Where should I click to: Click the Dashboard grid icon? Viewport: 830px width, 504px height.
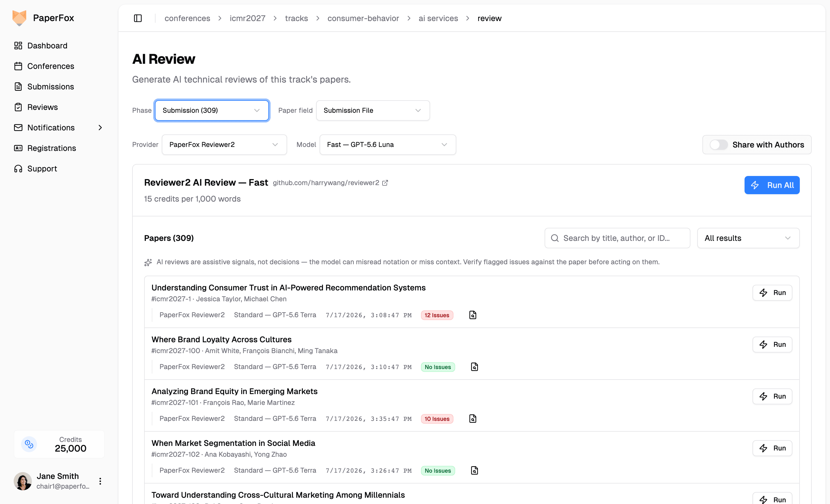click(x=18, y=46)
